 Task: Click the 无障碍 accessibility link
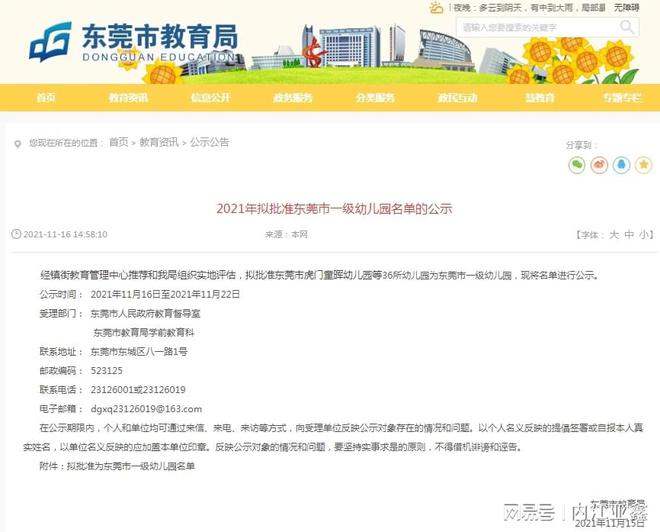[626, 8]
